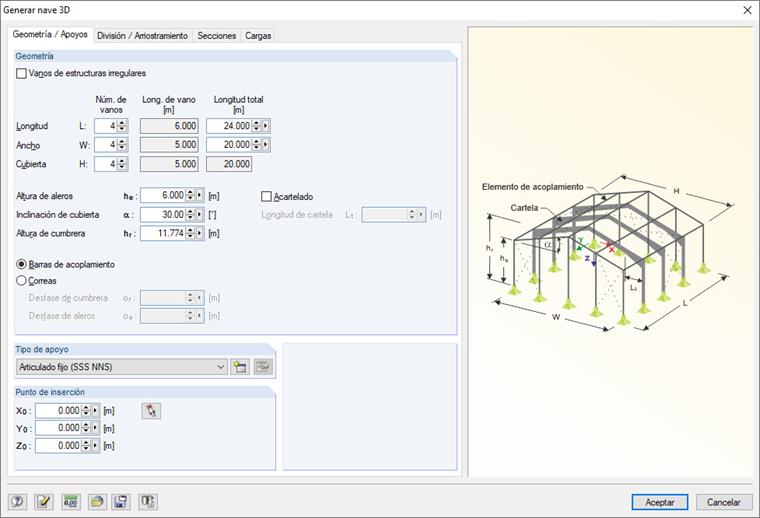Click the 3D hall preview diagram
The image size is (760, 518).
click(611, 252)
